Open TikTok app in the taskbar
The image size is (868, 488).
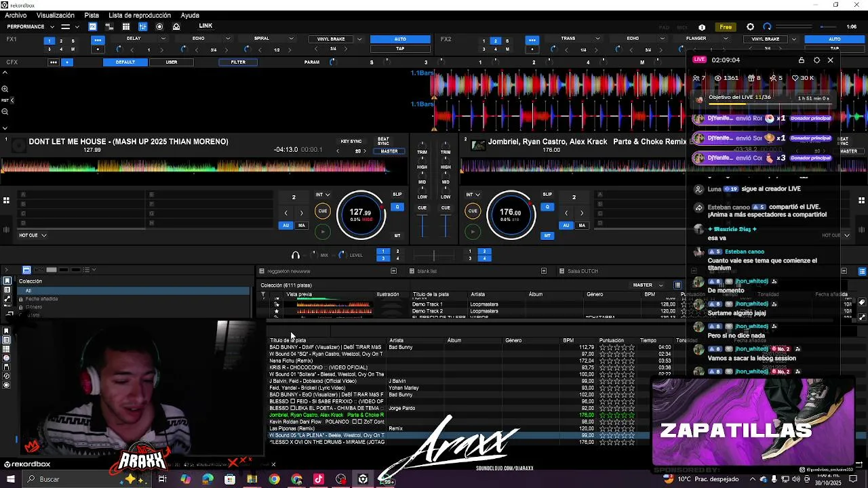[x=319, y=479]
